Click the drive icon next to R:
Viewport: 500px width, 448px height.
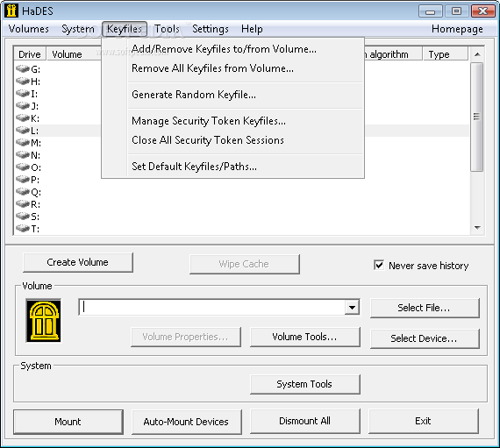click(23, 203)
